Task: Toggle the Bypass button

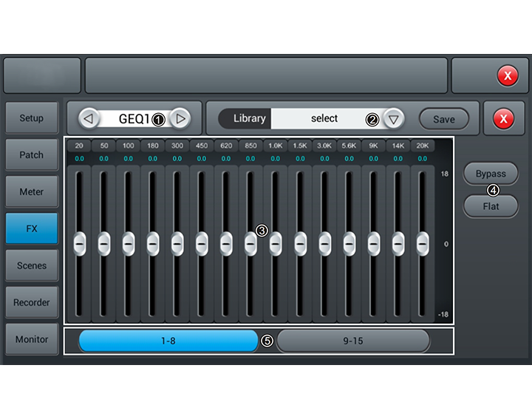Action: coord(491,174)
